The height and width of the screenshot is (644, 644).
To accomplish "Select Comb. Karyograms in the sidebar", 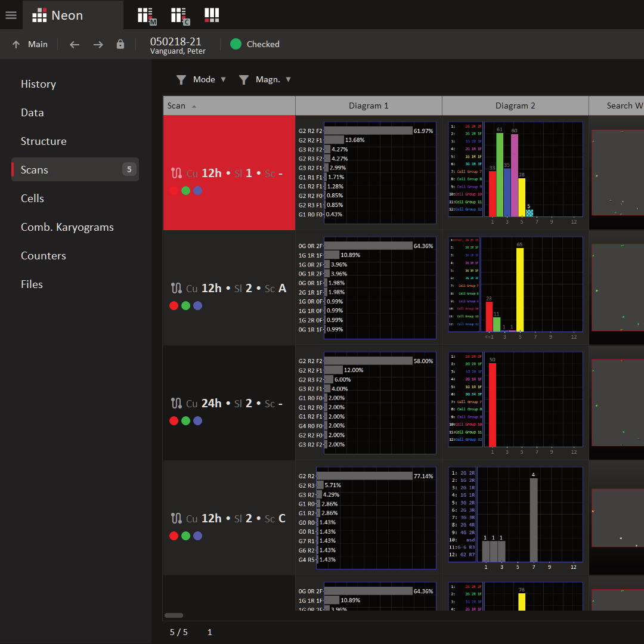I will (x=67, y=227).
